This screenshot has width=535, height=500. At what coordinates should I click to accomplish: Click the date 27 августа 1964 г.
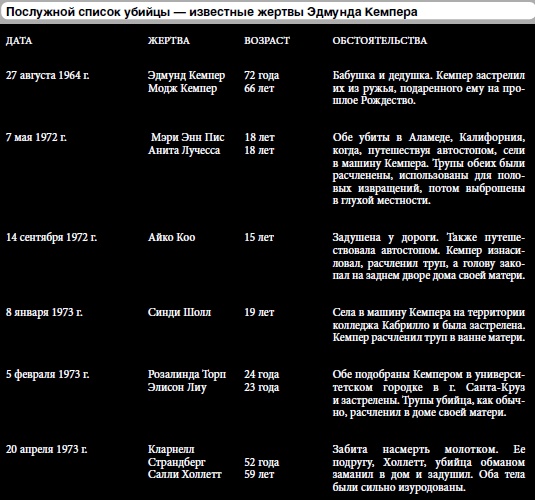[47, 75]
